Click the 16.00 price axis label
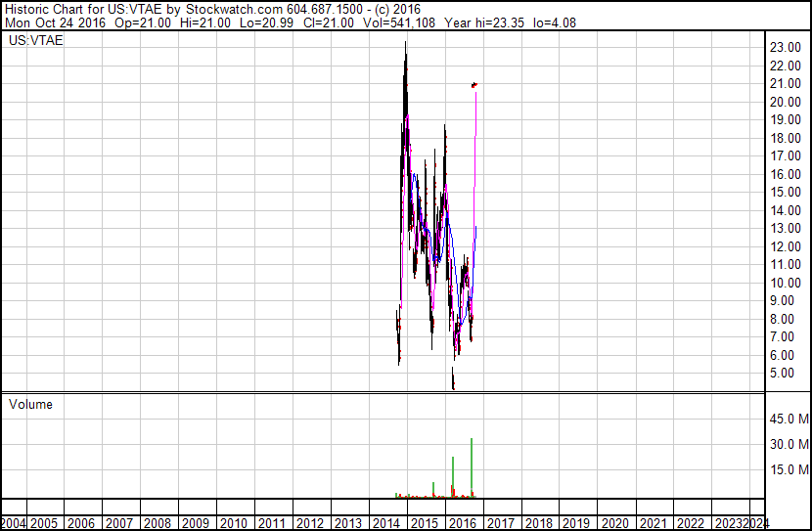Viewport: 812px width, 531px height. (785, 174)
